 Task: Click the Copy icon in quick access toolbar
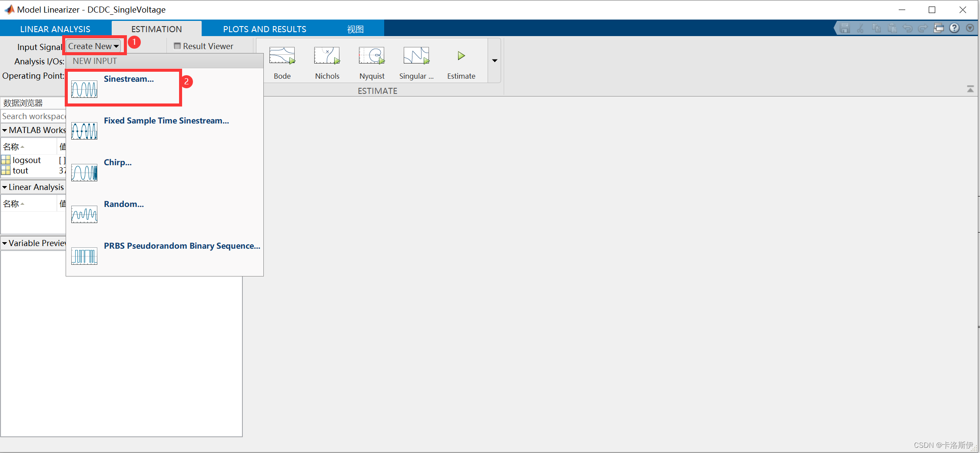[876, 28]
